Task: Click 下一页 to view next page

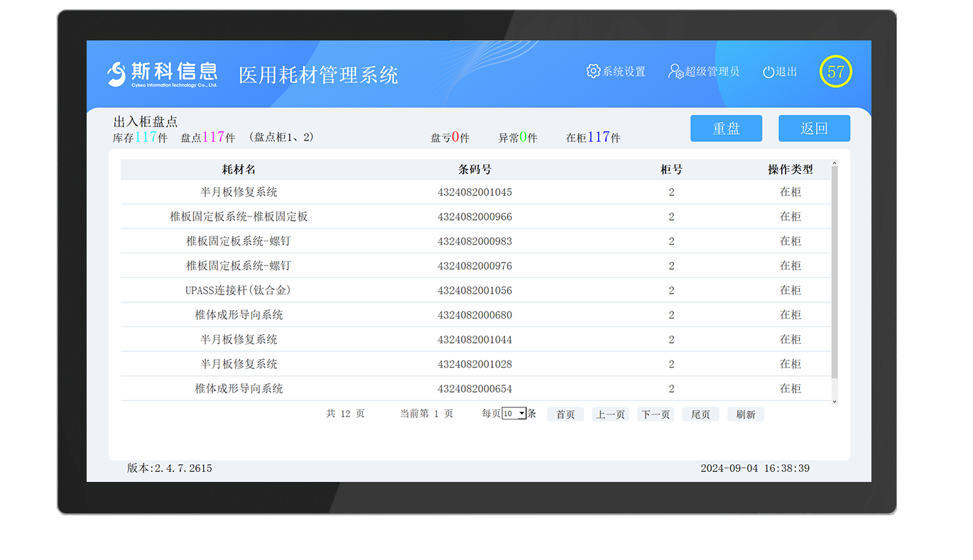Action: [x=655, y=414]
